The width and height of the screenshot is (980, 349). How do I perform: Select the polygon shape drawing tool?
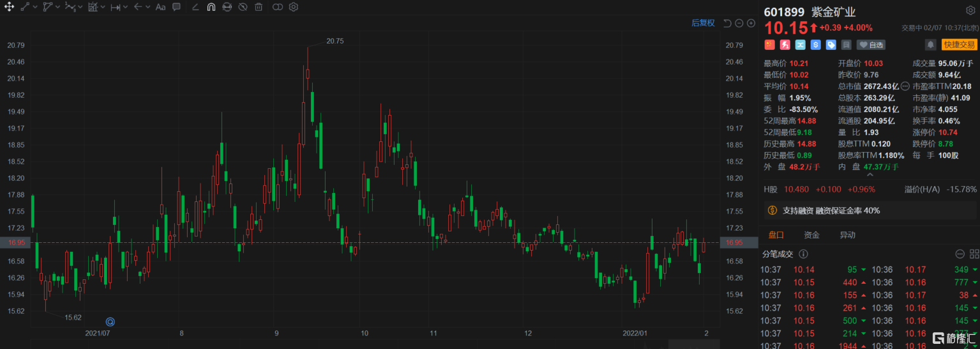point(48,7)
